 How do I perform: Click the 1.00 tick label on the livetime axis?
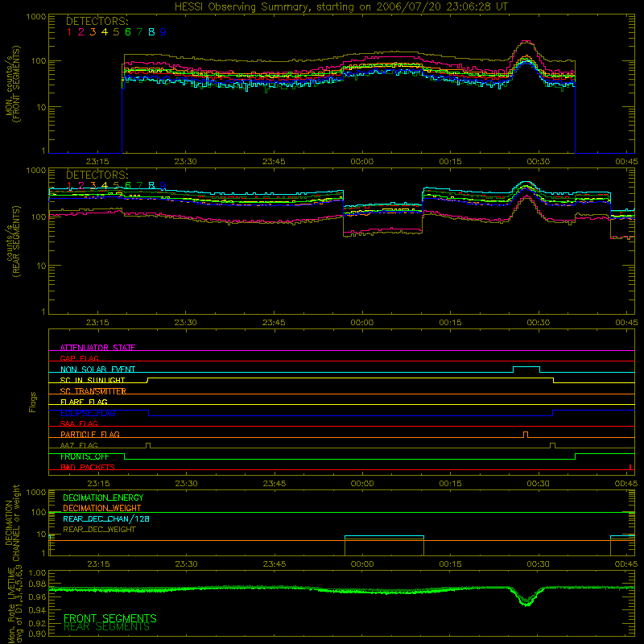[37, 573]
